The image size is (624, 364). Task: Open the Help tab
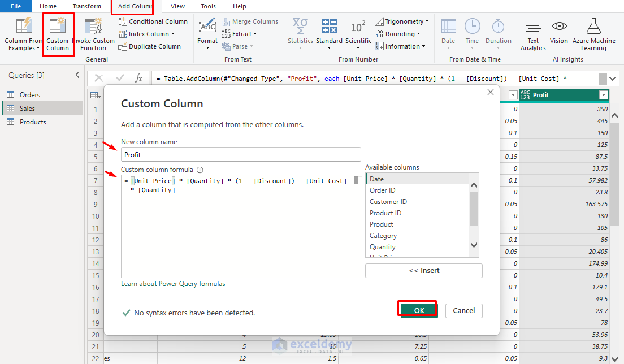239,6
